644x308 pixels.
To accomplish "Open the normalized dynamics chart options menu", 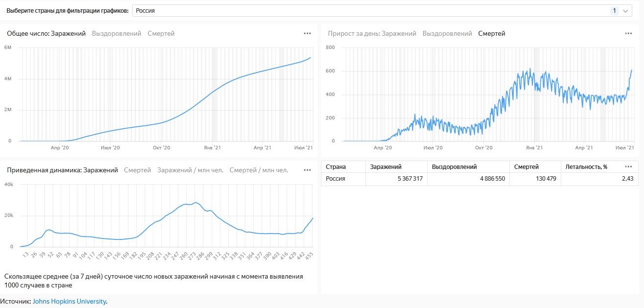I will point(307,170).
